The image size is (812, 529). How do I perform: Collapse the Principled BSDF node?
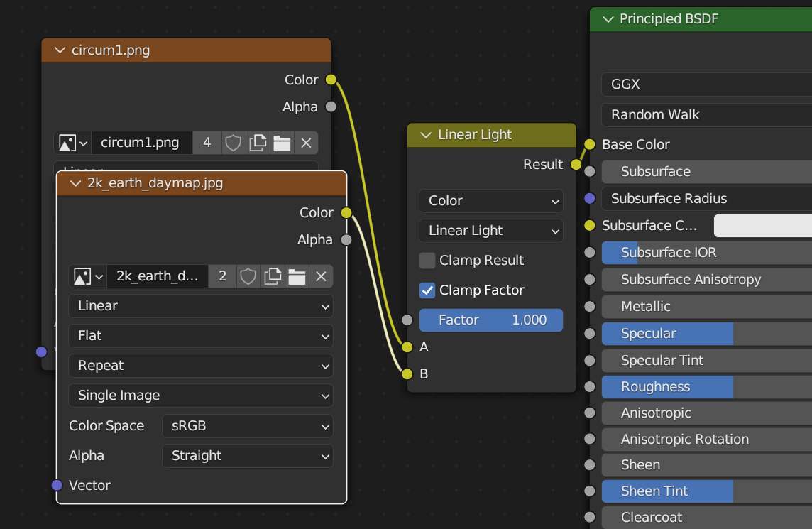608,19
